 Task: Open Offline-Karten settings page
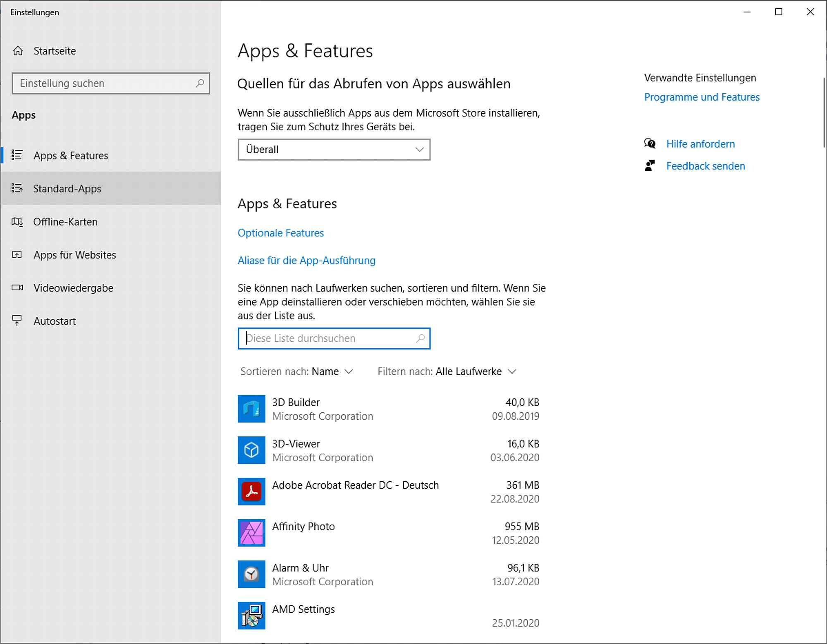pyautogui.click(x=111, y=222)
